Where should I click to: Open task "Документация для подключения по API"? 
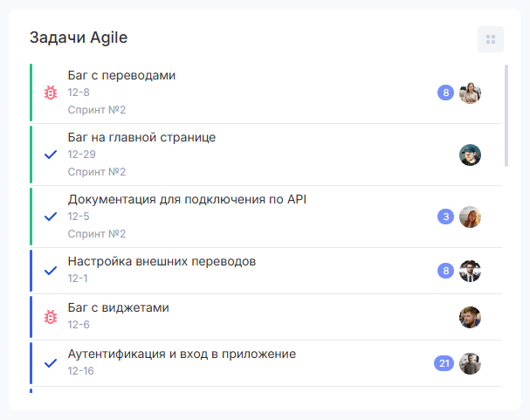pyautogui.click(x=187, y=200)
